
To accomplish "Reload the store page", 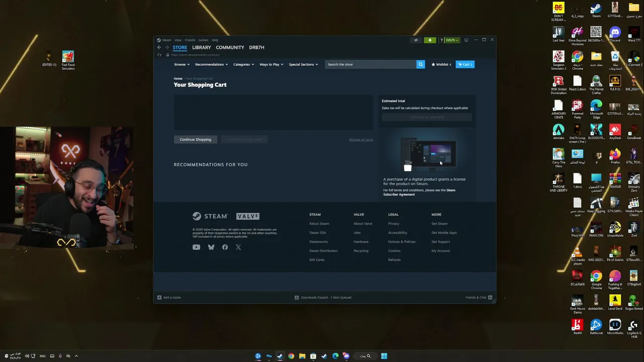I will point(159,55).
